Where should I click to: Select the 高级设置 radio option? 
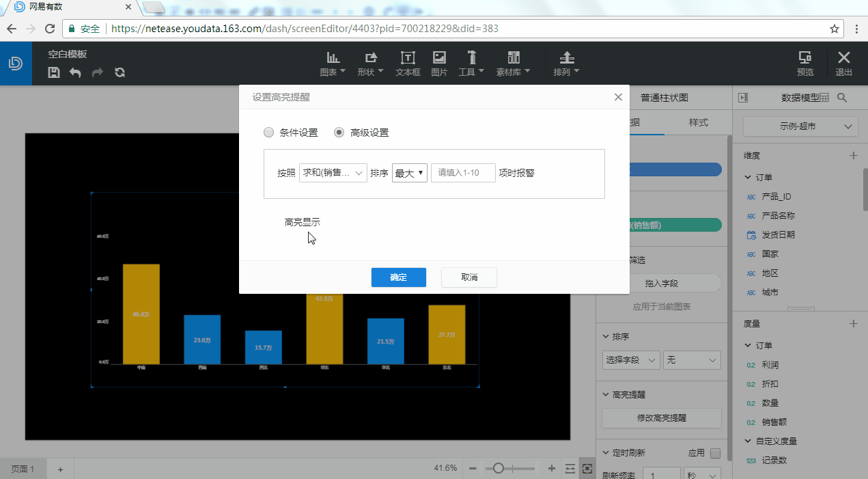tap(339, 133)
